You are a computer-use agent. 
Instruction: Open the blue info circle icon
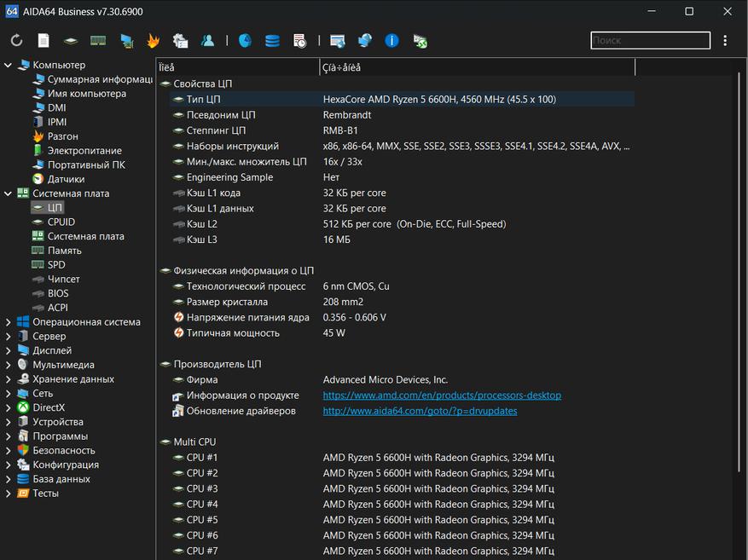tap(391, 41)
